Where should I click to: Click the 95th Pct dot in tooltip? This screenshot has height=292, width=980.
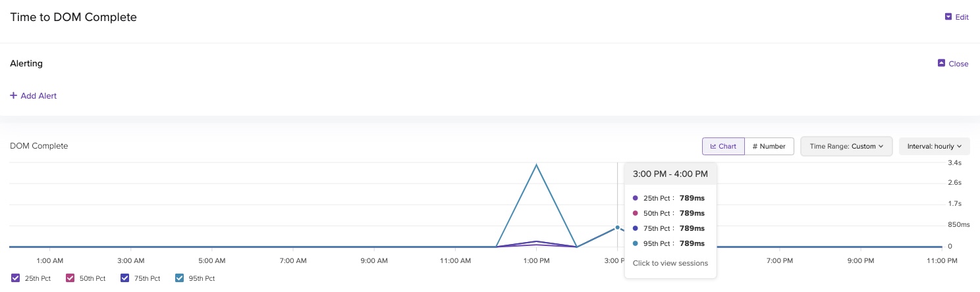tap(635, 243)
